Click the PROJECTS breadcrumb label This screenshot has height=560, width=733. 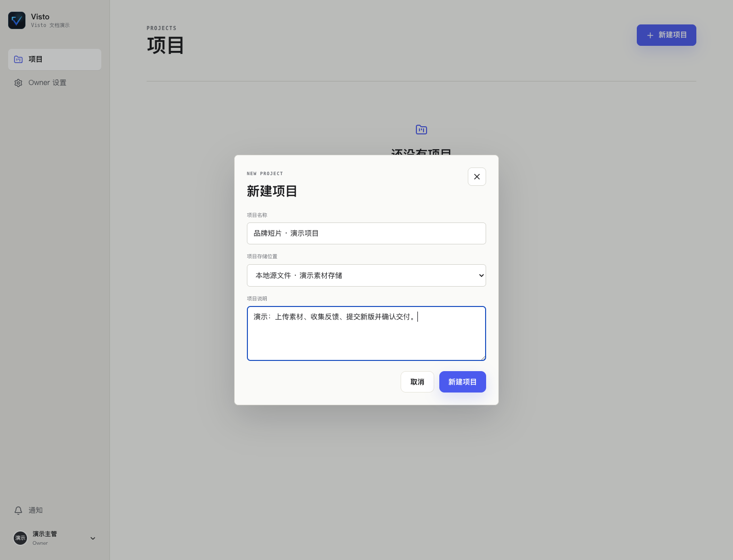[161, 29]
